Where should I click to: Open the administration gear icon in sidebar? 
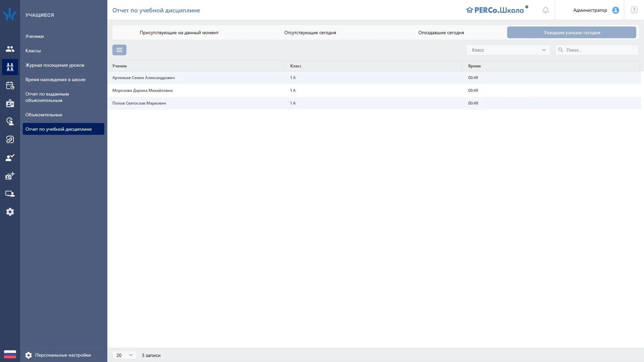click(10, 212)
